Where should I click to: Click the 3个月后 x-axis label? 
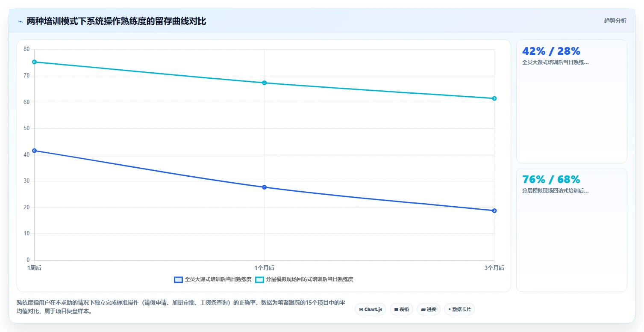coord(494,268)
